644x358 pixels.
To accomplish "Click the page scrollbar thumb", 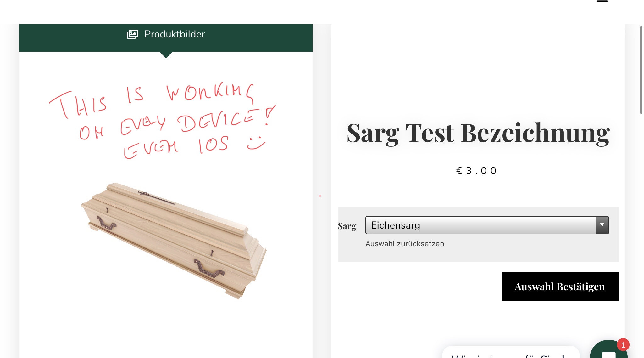I will (641, 70).
